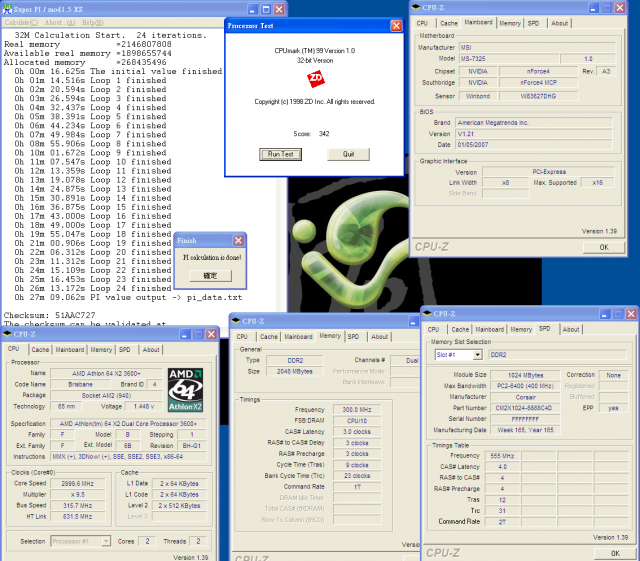
Task: Click OK in CPU-Z SPD window
Action: [x=615, y=553]
